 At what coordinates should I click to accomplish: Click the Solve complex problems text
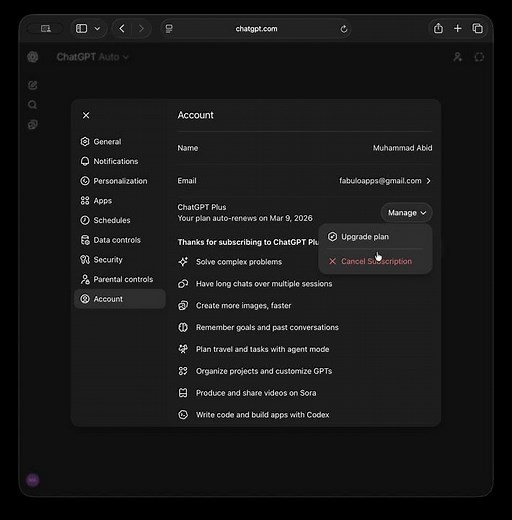[x=239, y=262]
